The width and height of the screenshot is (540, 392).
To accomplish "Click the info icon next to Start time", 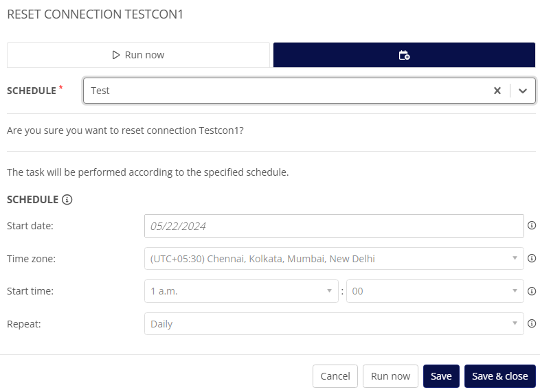I will [532, 291].
